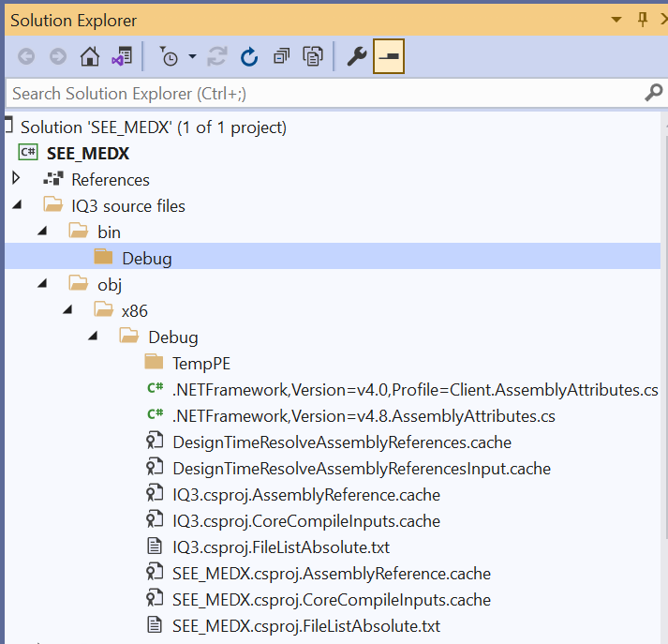Refresh the Solution Explorer
Image resolution: width=668 pixels, height=644 pixels.
[x=249, y=56]
